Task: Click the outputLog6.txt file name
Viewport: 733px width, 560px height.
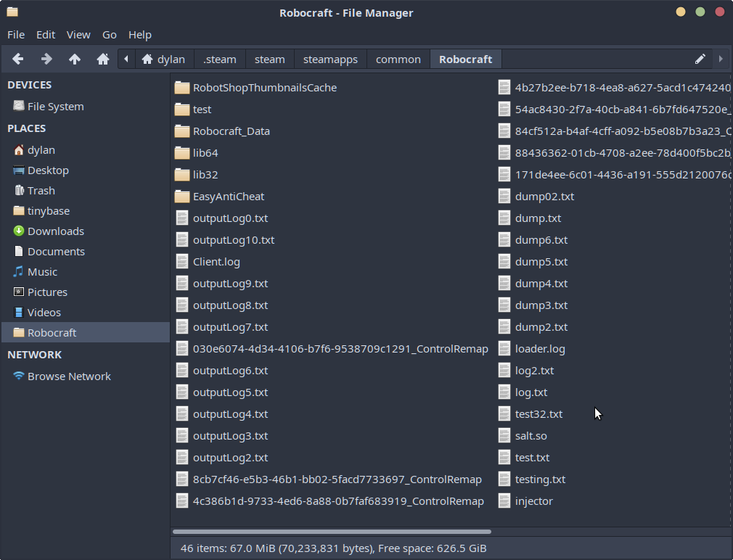Action: point(231,371)
